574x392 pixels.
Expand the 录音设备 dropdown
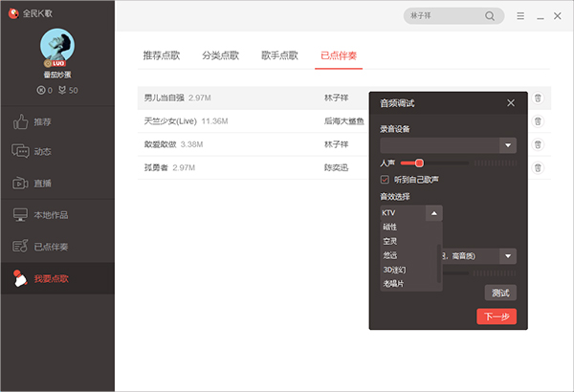click(x=508, y=145)
